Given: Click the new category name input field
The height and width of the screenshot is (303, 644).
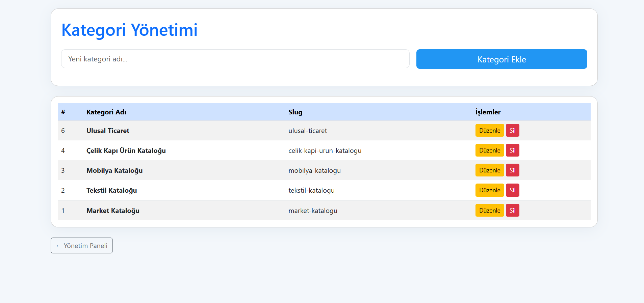Looking at the screenshot, I should pyautogui.click(x=235, y=59).
